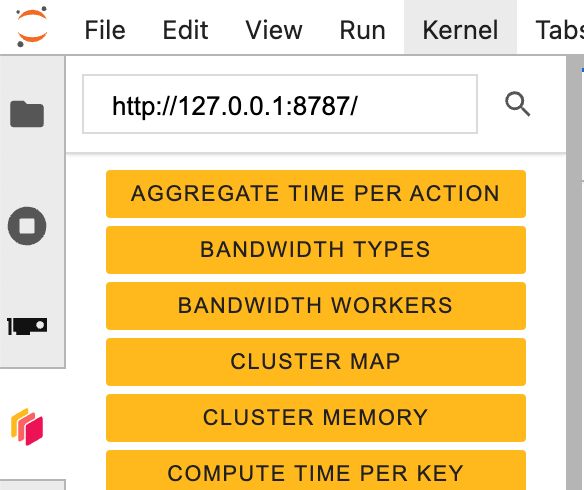Open the File Browser folder sidebar icon
The height and width of the screenshot is (490, 584).
tap(27, 114)
